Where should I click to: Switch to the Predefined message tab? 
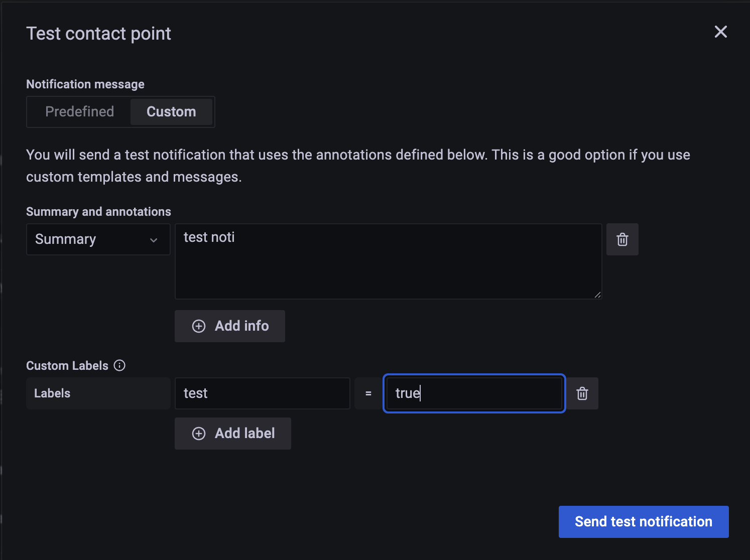[79, 111]
